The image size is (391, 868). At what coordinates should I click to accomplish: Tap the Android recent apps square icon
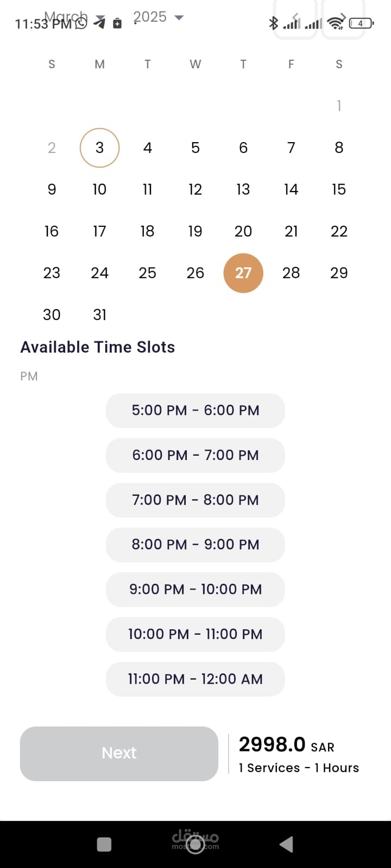(104, 844)
